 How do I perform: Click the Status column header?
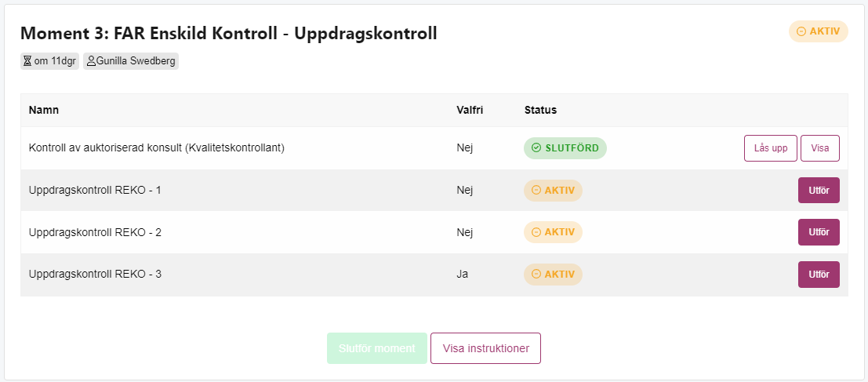click(540, 110)
